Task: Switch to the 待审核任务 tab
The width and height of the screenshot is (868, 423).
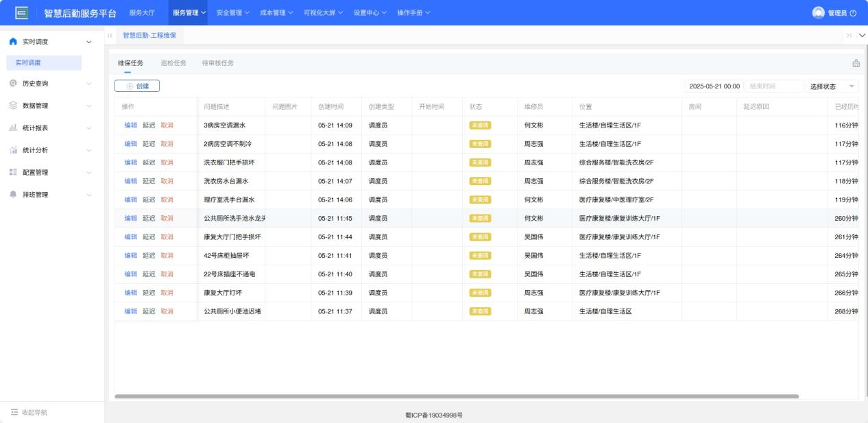Action: tap(217, 63)
